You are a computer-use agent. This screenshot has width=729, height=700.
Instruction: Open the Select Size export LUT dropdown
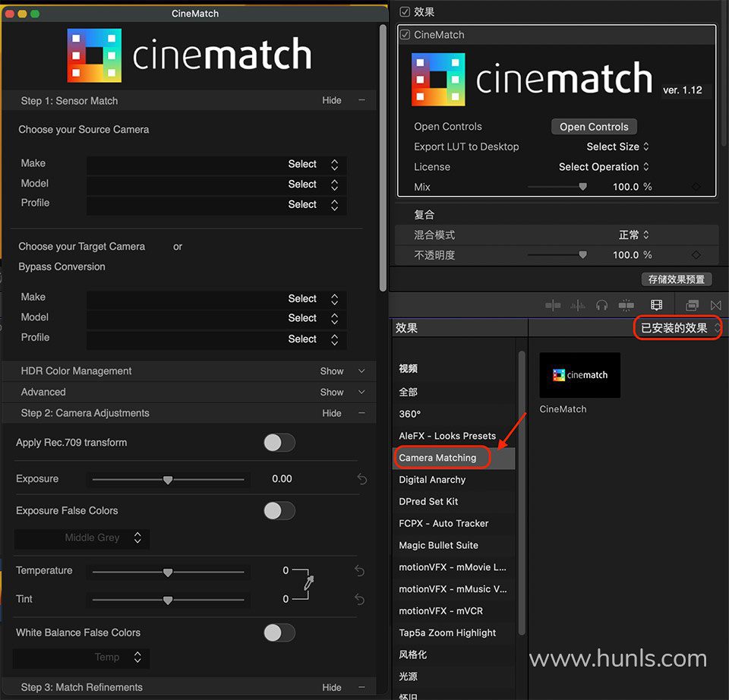pyautogui.click(x=617, y=147)
